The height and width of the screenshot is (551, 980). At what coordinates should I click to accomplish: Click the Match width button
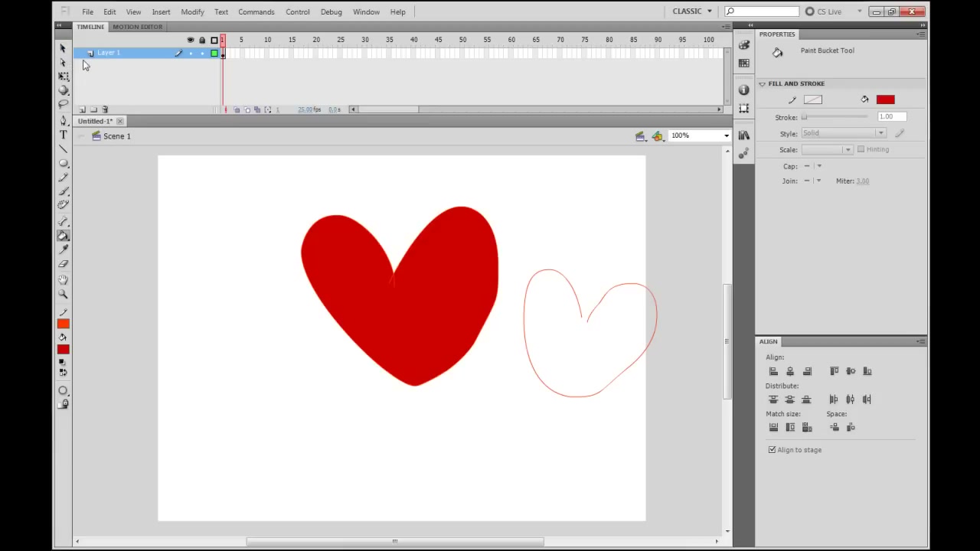pyautogui.click(x=773, y=427)
